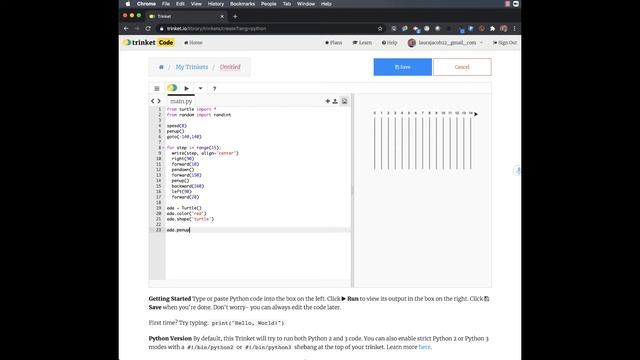Open Home link in trinket navbar

pyautogui.click(x=193, y=42)
